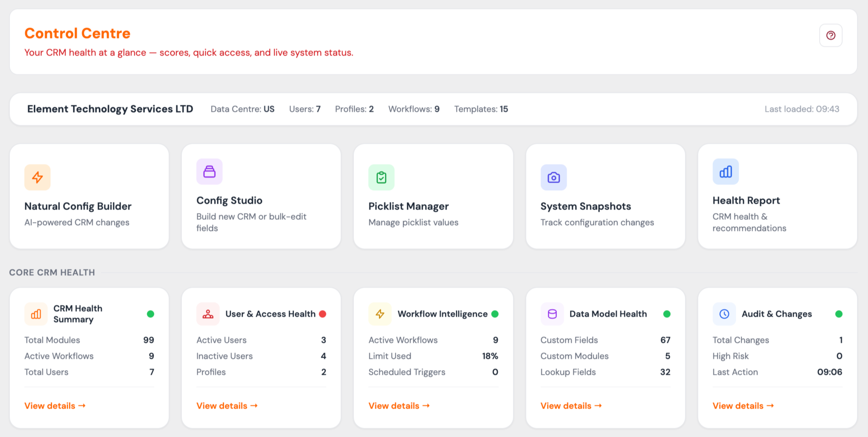Open the Natural Config Builder lightning icon
The image size is (868, 437).
coord(37,177)
